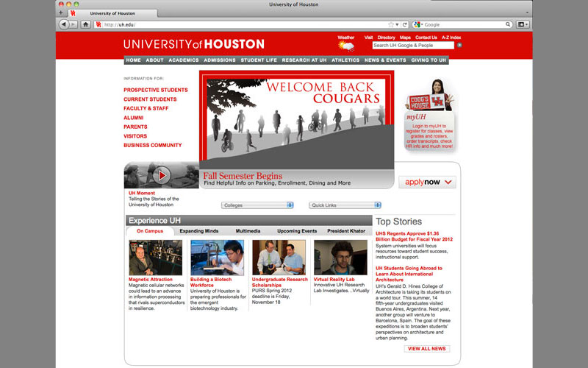Screen dimensions: 588x368
Task: Bookmark the page with the star icon
Action: tap(391, 24)
